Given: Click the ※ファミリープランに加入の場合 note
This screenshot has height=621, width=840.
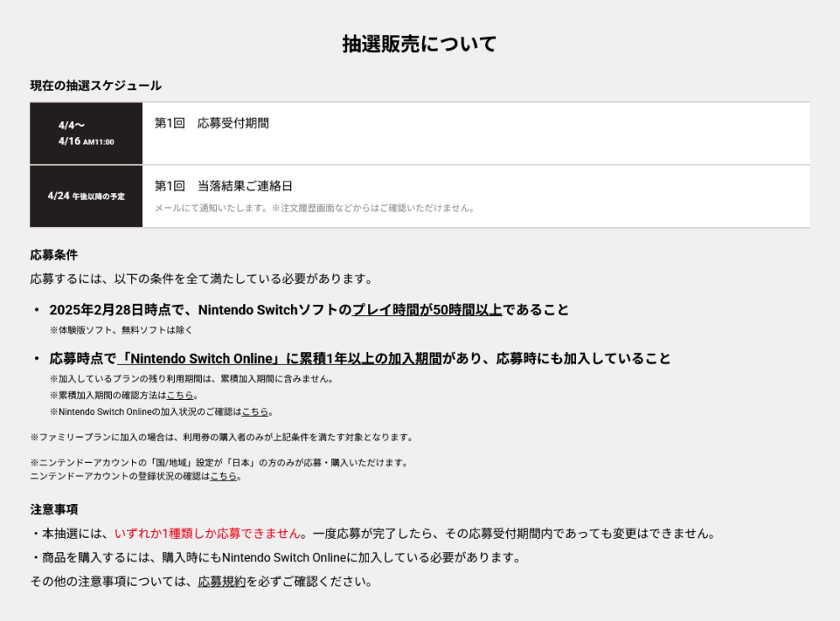Looking at the screenshot, I should pos(222,437).
